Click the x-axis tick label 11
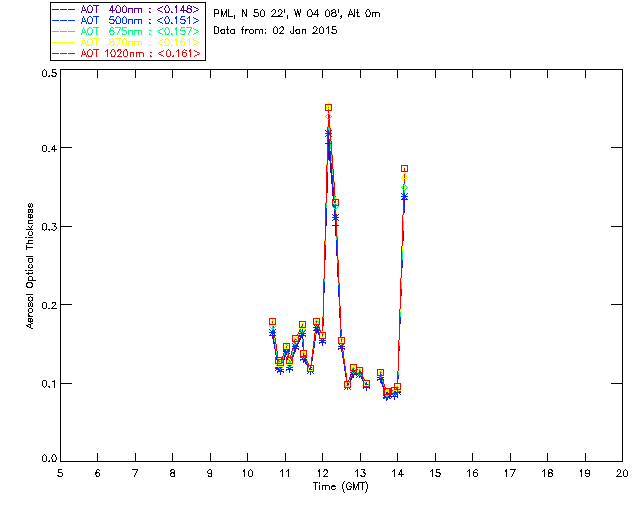Screen dimensions: 640x512 [285, 473]
